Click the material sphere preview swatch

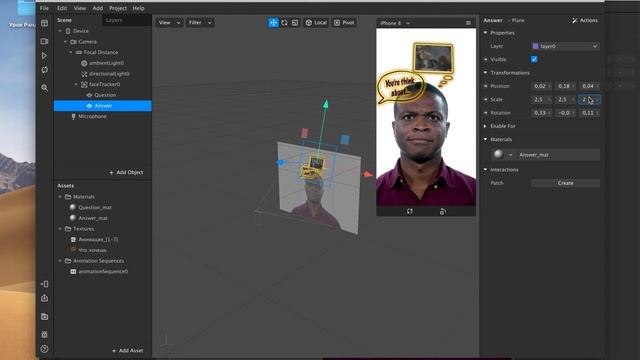click(x=498, y=154)
